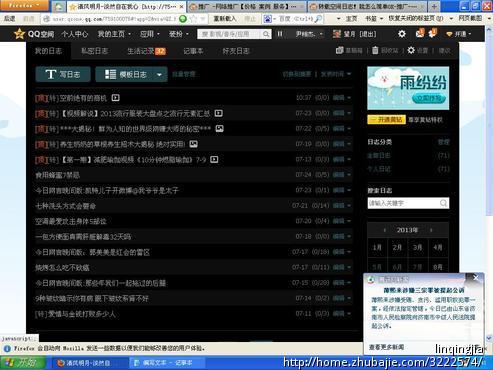The height and width of the screenshot is (370, 493).
Task: Open journal 烧烤怎么吃不致癌
Action: click(x=62, y=268)
